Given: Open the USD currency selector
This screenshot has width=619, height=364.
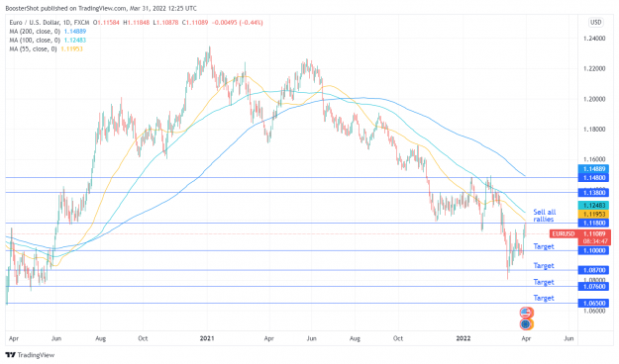Looking at the screenshot, I should 595,23.
